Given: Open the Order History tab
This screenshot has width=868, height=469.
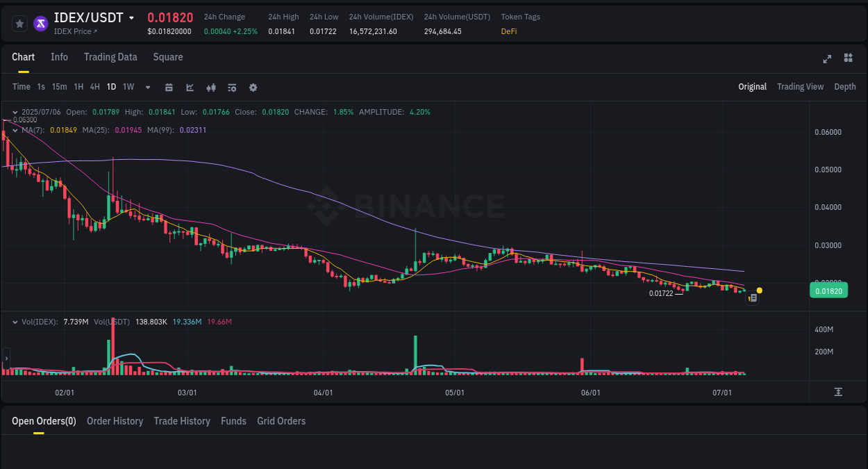Looking at the screenshot, I should pos(115,421).
